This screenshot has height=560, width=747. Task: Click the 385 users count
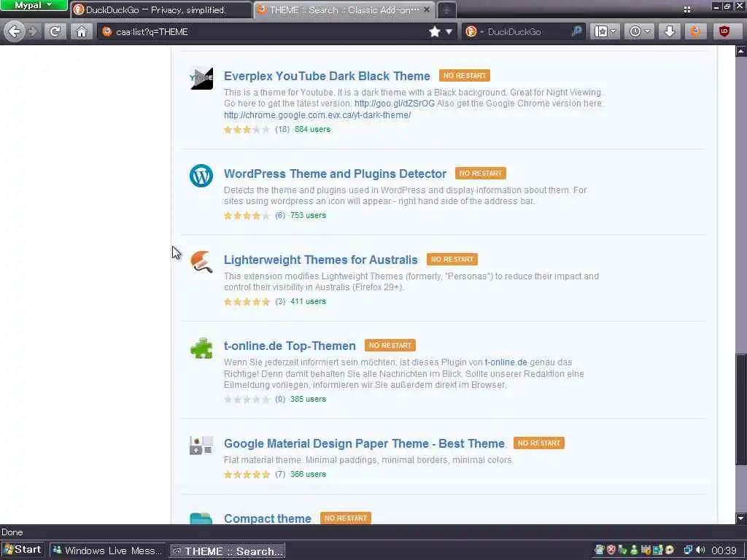[308, 400]
